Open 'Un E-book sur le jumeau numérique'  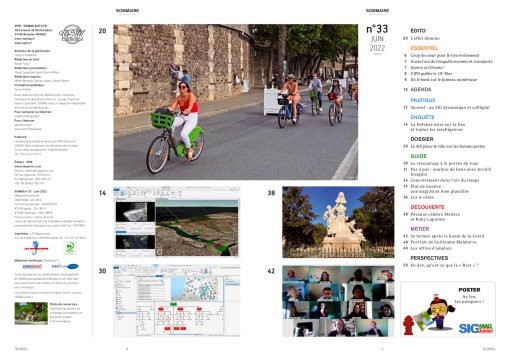pyautogui.click(x=444, y=80)
